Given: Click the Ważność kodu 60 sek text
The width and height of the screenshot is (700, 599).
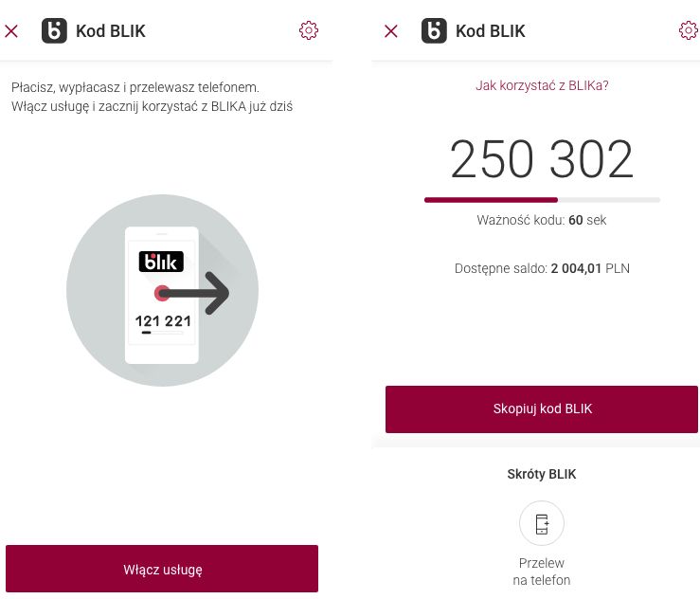Looking at the screenshot, I should coord(542,220).
